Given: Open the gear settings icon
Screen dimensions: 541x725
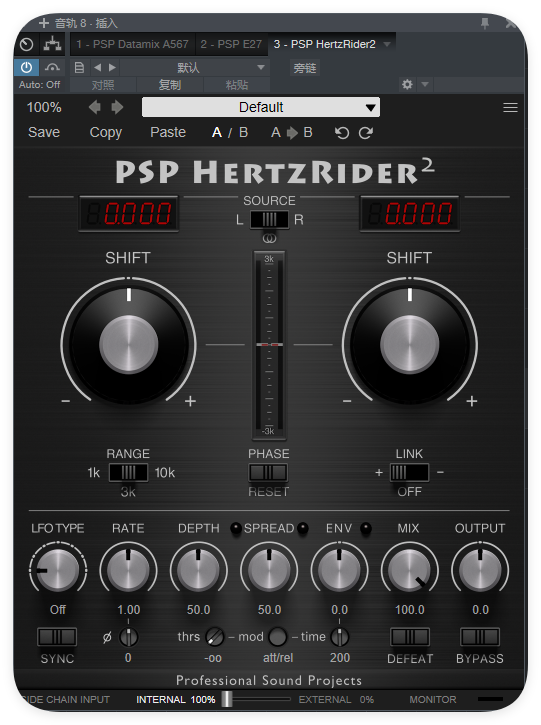Looking at the screenshot, I should click(x=407, y=84).
